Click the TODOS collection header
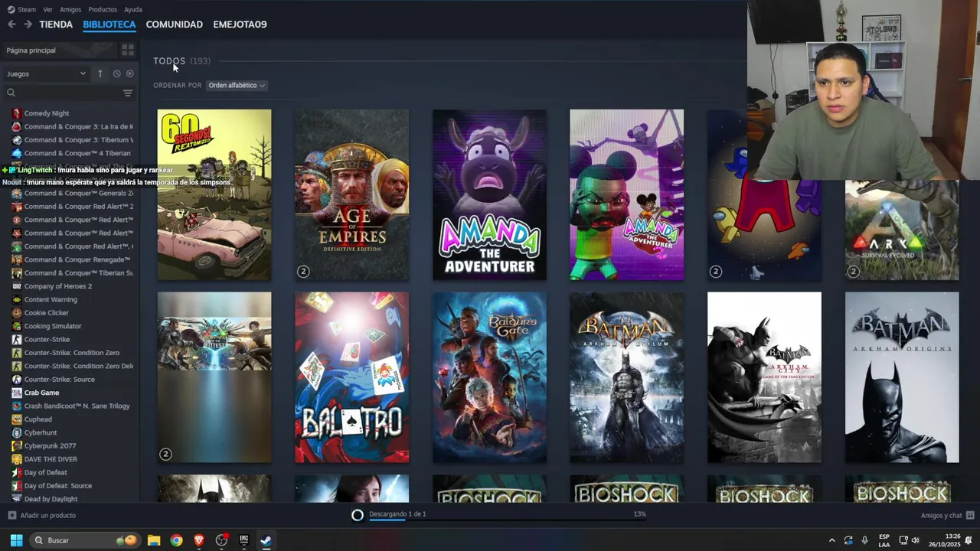980x551 pixels. coord(169,60)
